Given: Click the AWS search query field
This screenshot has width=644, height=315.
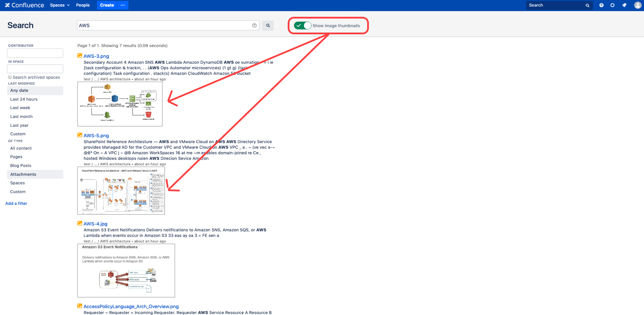Looking at the screenshot, I should (168, 26).
